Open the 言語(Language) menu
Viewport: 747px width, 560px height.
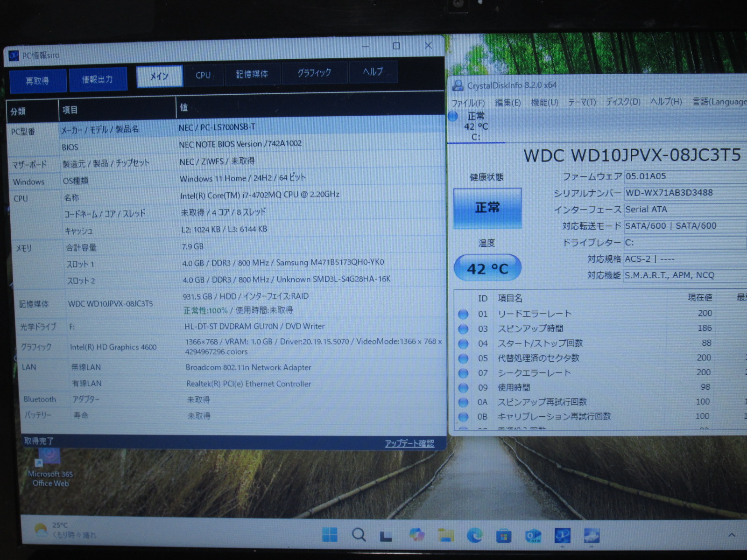coord(719,102)
